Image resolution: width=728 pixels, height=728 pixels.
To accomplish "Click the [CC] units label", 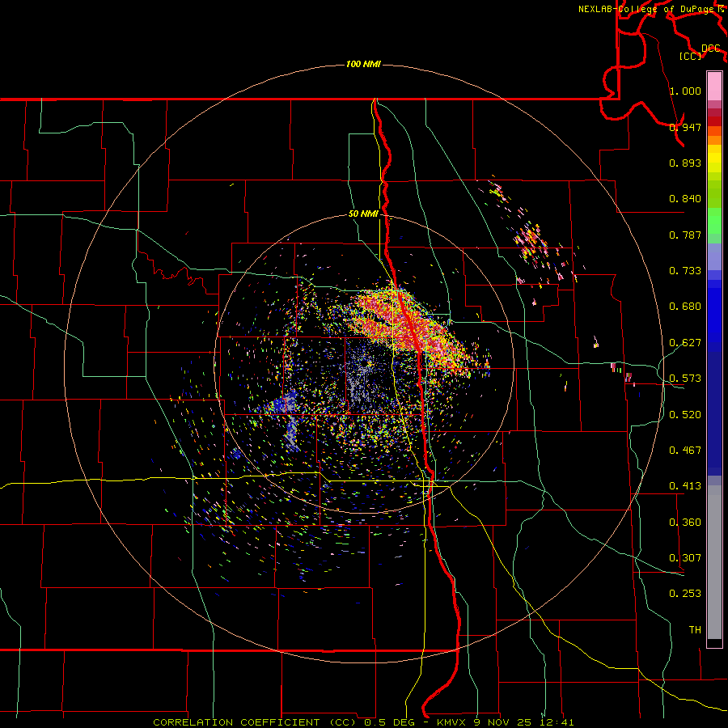I will coord(690,56).
